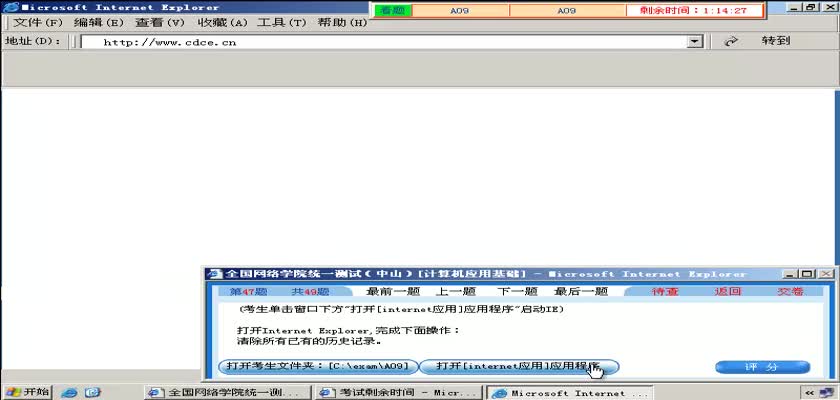Mark question as 待查

pyautogui.click(x=665, y=291)
